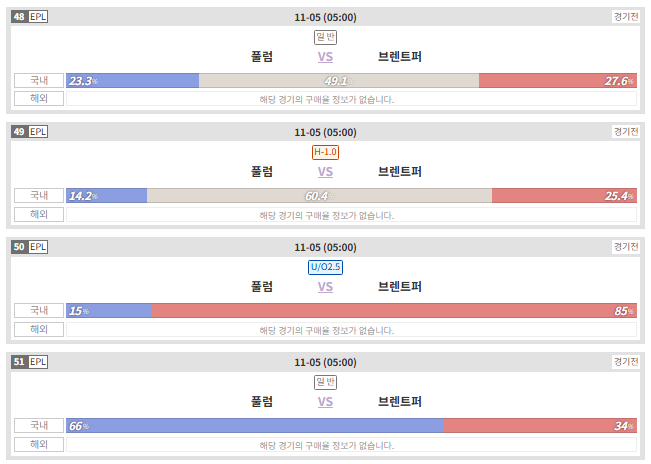Click the 85% red bar in match 50
Screen dimensions: 651x464
point(394,310)
